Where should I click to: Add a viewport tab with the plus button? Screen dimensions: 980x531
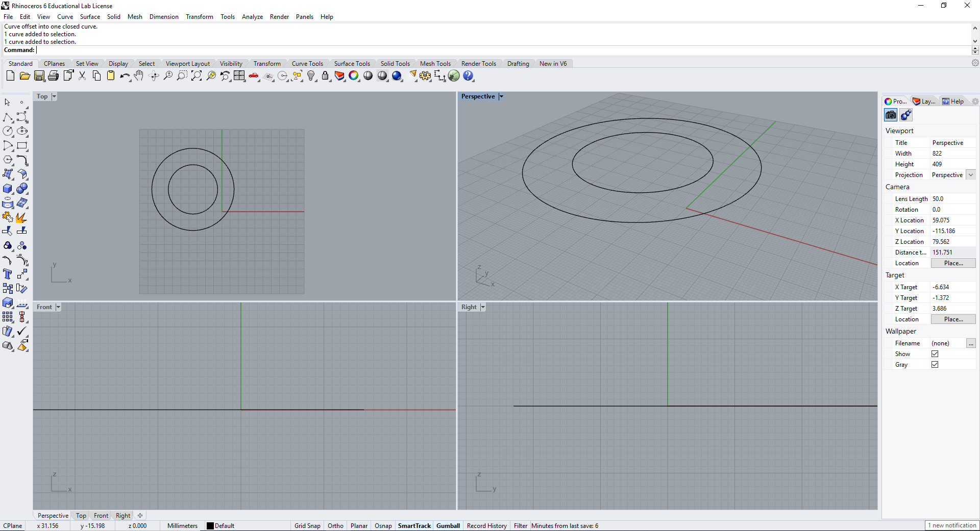click(x=140, y=516)
